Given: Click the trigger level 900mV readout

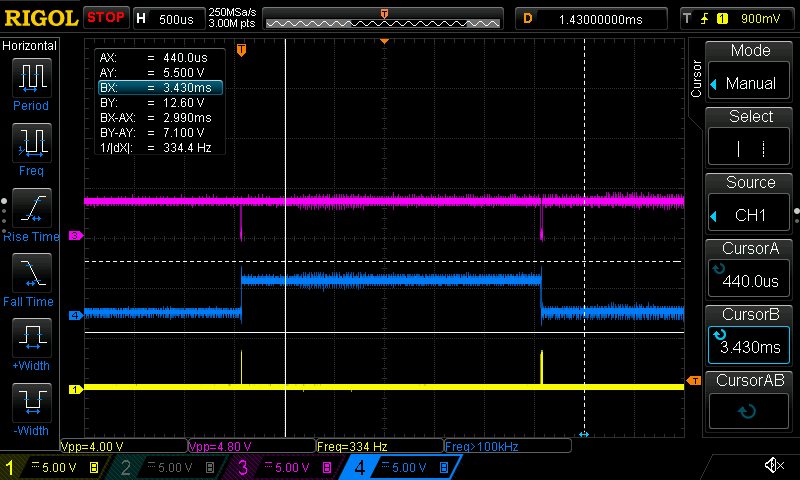Looking at the screenshot, I should tap(760, 19).
